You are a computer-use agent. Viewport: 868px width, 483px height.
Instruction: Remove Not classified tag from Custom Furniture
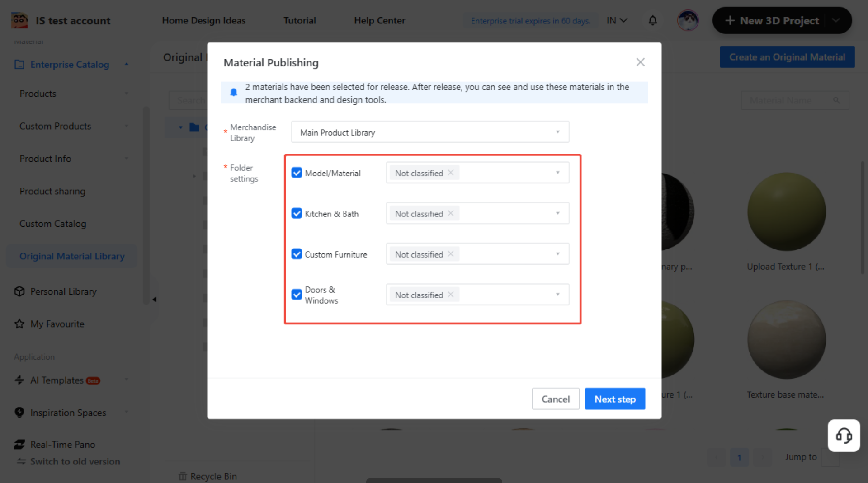pyautogui.click(x=451, y=254)
